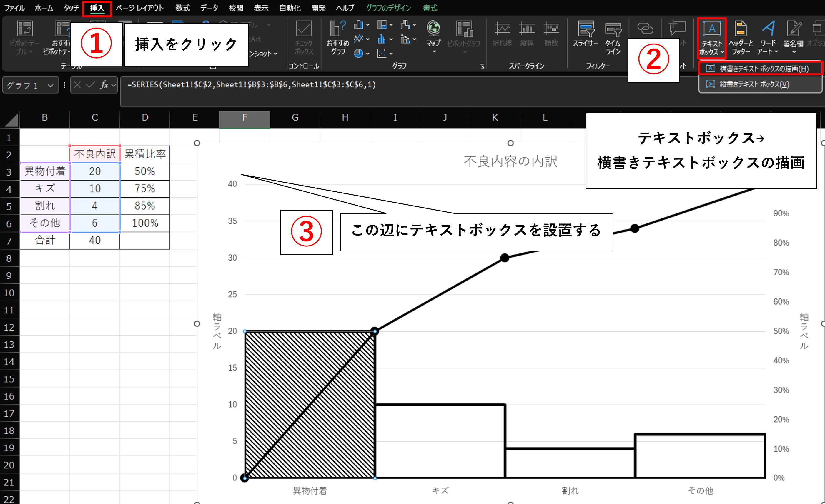Open the グラフのデザイン tab
This screenshot has width=825, height=504.
(388, 8)
